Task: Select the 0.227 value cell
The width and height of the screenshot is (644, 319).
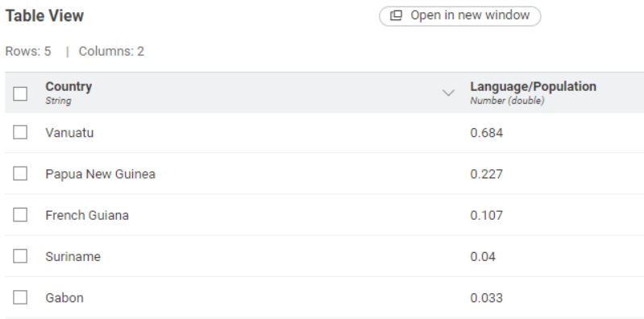Action: point(486,174)
